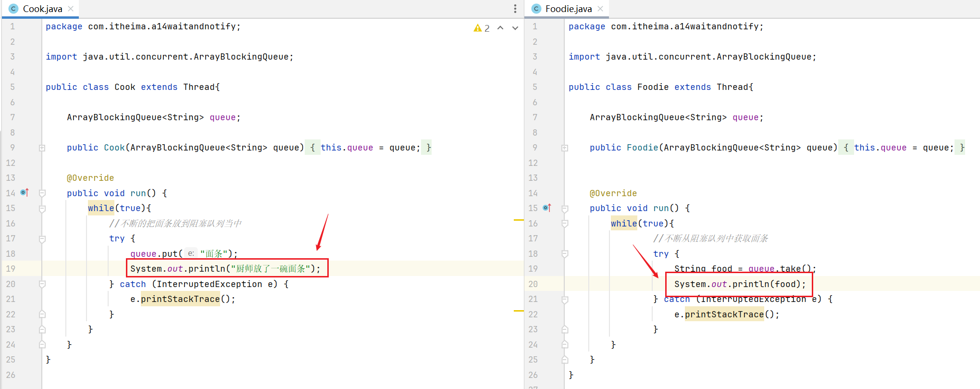Viewport: 980px width, 389px height.
Task: Click "printStackTrace" in Cook.java line 21
Action: point(180,299)
